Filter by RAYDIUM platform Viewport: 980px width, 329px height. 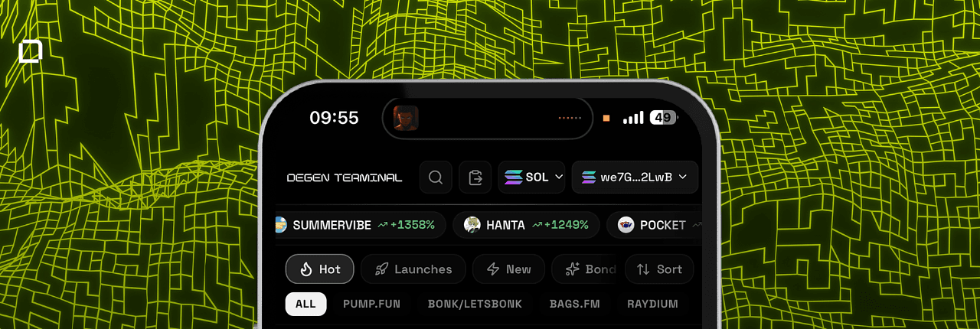tap(652, 304)
